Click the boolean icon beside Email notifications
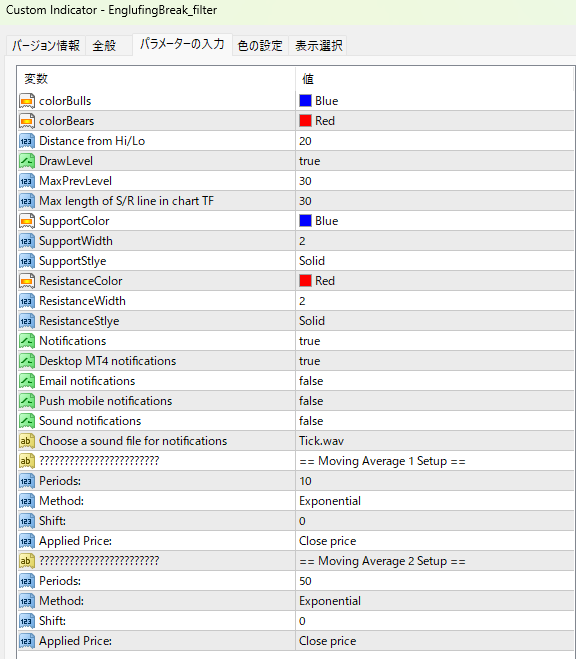Viewport: 576px width, 659px height. coord(26,381)
